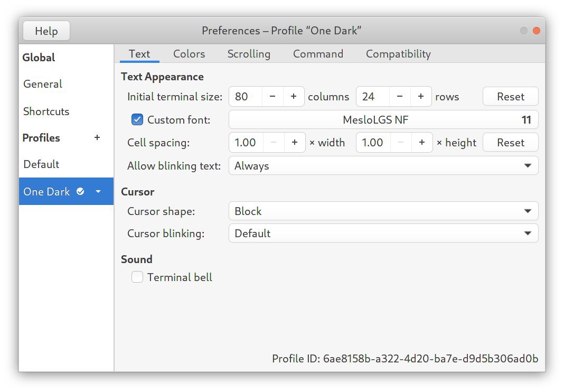Click default-profile checkmark icon on One Dark

coord(80,191)
